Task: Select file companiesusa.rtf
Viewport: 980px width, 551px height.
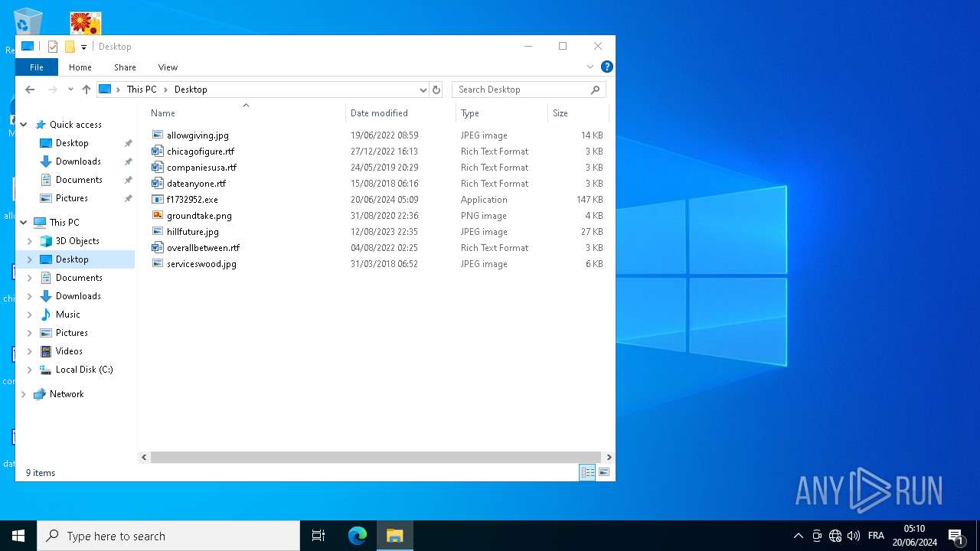Action: click(x=201, y=168)
